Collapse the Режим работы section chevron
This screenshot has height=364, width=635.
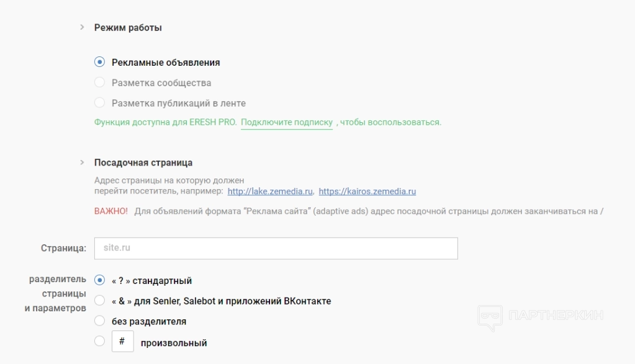[x=81, y=27]
